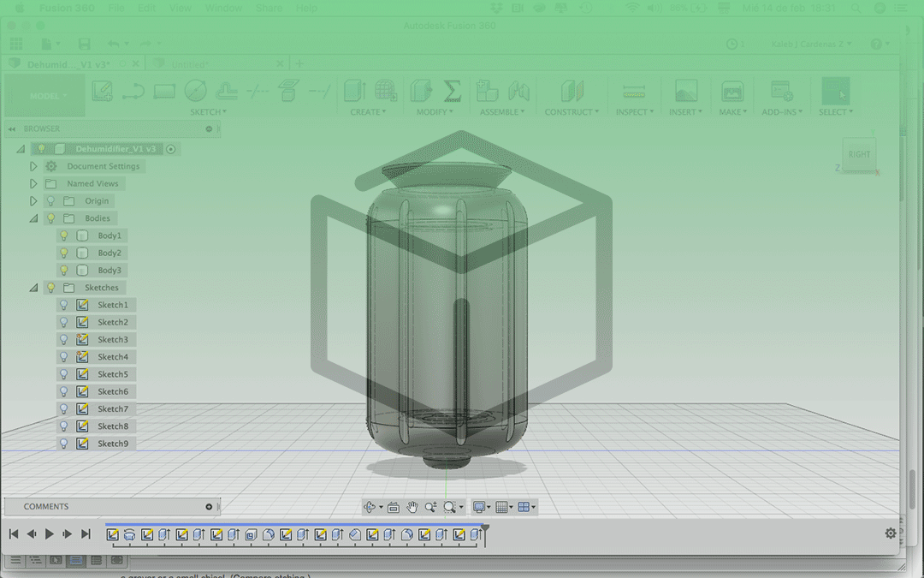
Task: Open the Grid and Snaps icon
Action: click(x=503, y=506)
